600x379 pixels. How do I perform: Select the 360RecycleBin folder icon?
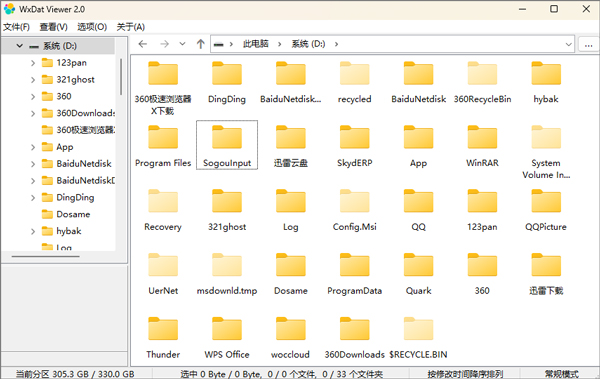pos(482,73)
